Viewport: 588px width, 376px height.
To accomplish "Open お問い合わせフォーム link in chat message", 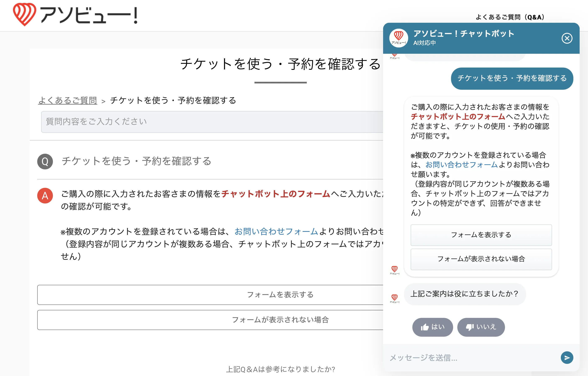I will point(461,165).
